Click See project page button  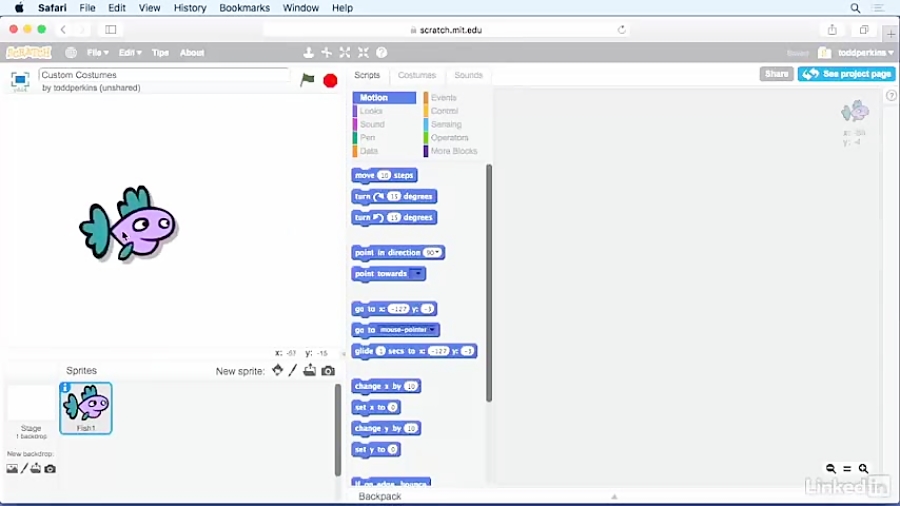point(847,74)
